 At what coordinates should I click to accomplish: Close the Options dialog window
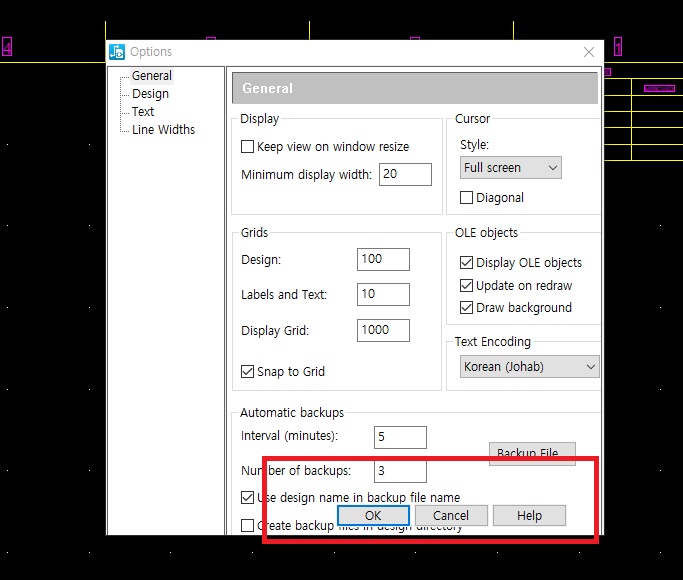pyautogui.click(x=589, y=52)
